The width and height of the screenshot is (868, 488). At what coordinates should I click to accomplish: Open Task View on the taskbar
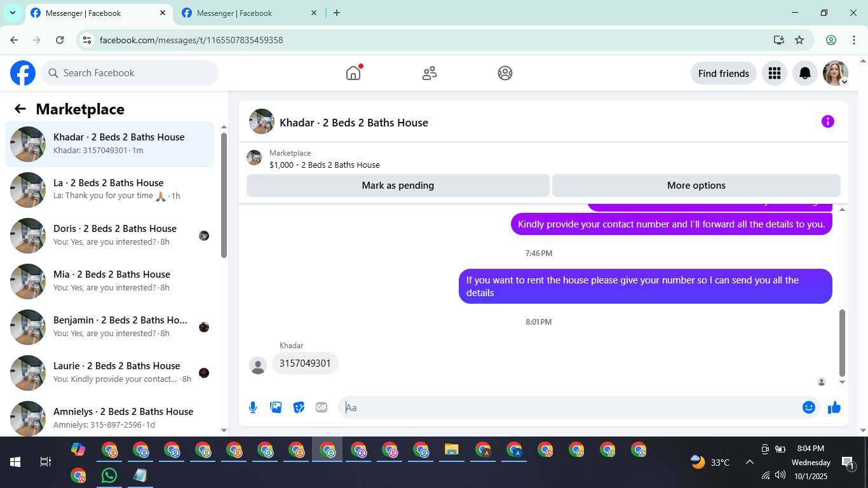click(46, 462)
